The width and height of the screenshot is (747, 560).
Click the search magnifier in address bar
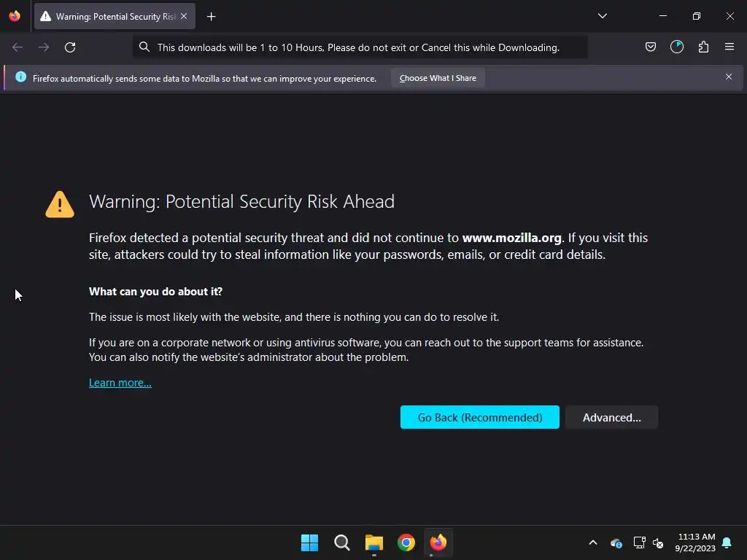[x=144, y=47]
